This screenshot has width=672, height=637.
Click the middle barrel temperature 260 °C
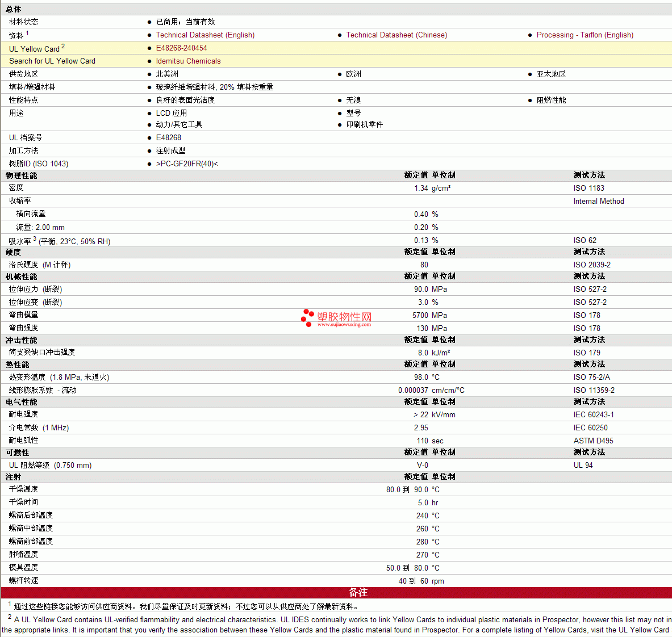tap(428, 529)
